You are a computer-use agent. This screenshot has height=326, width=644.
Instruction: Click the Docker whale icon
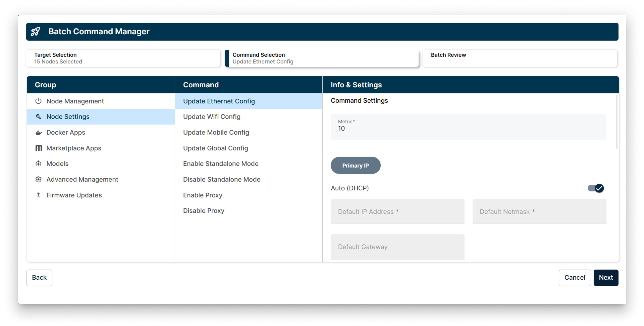point(38,132)
